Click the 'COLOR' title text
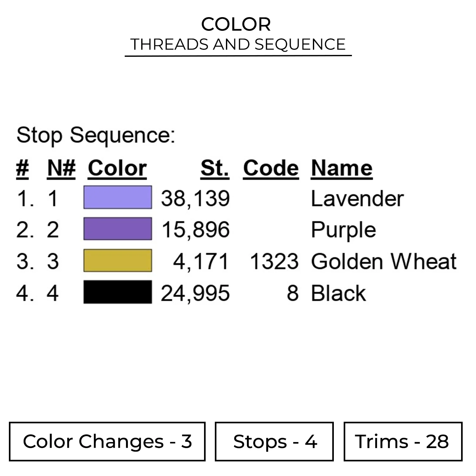Viewport: 476px width, 476px height. [236, 24]
